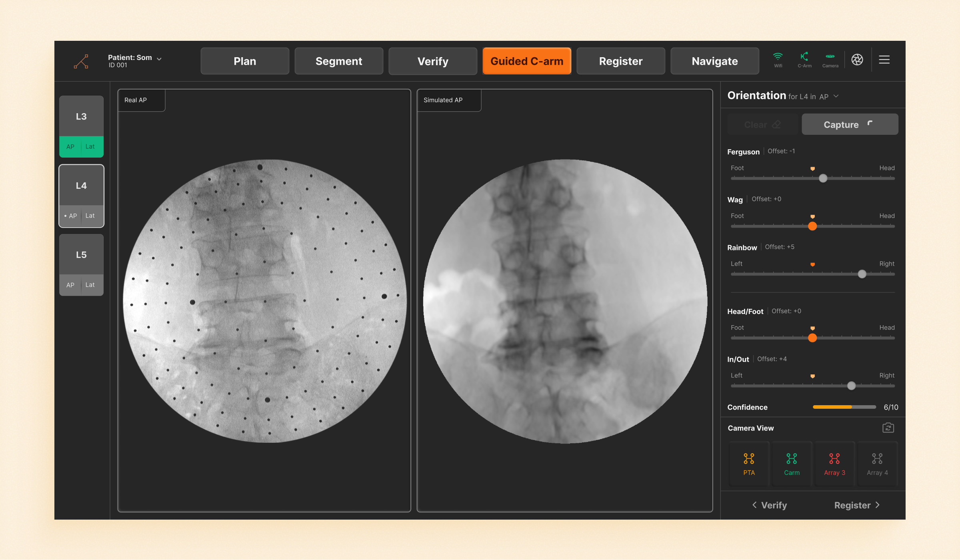Click the '6/10' confidence score
Viewport: 960px width, 560px height.
click(891, 407)
